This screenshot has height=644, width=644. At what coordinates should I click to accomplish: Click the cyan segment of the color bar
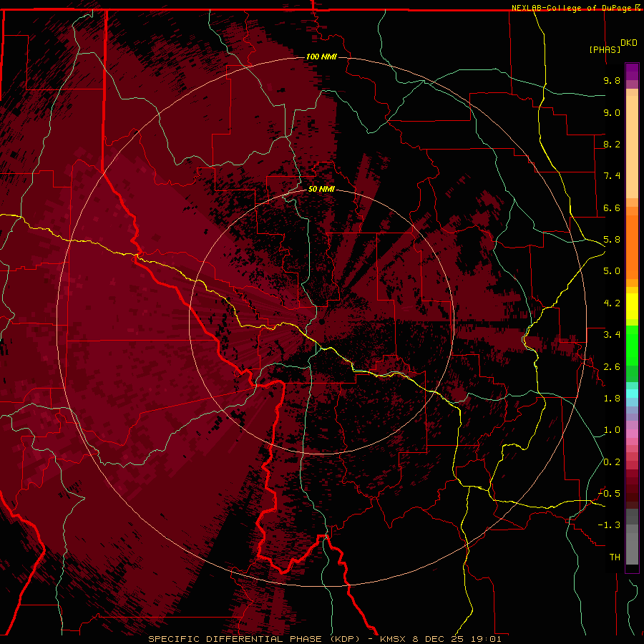pyautogui.click(x=632, y=394)
